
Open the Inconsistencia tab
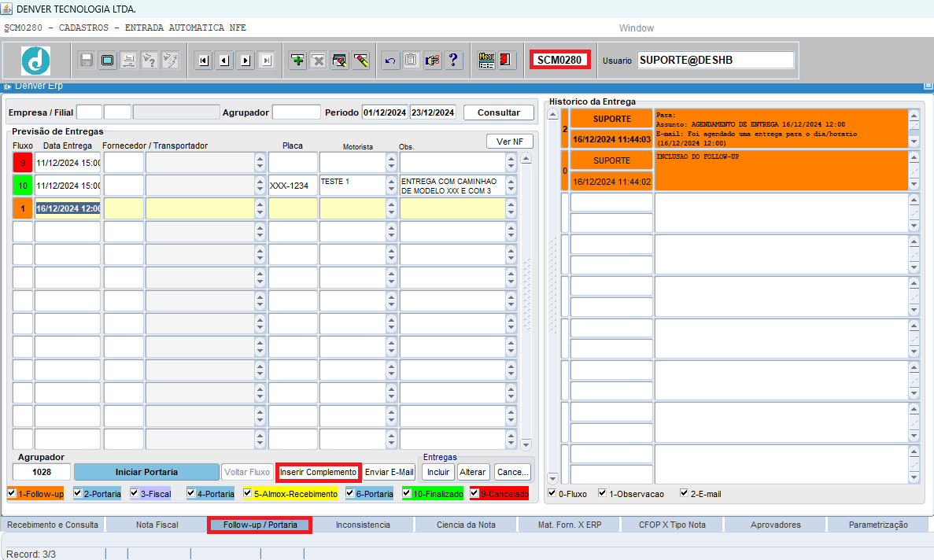[363, 525]
